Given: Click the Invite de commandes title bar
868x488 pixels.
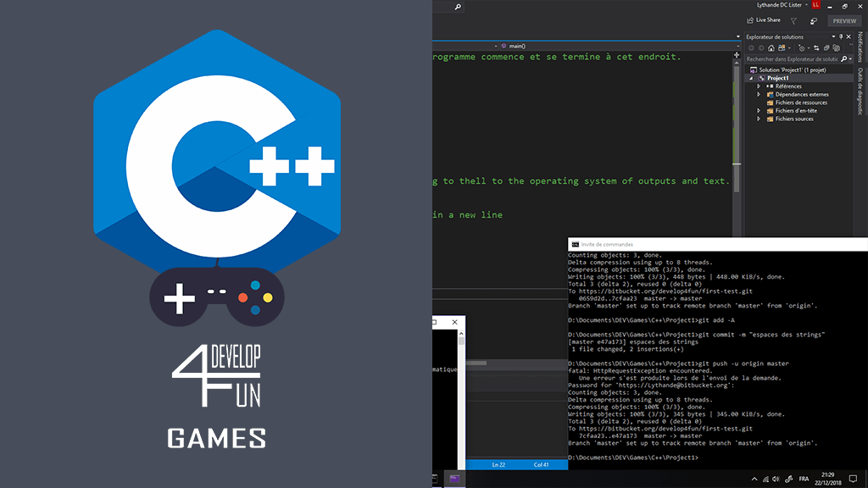Looking at the screenshot, I should [x=718, y=244].
